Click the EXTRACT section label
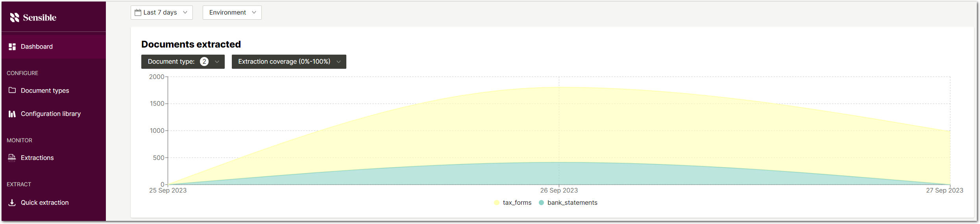The height and width of the screenshot is (224, 980). coord(19,185)
